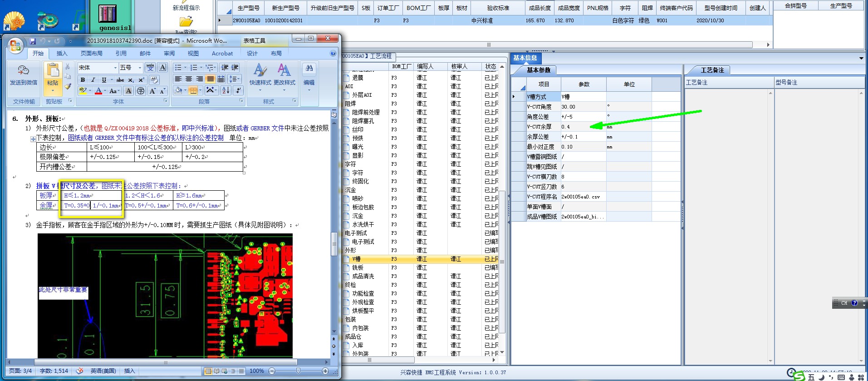Open the Office button menu in Word
Viewport: 868px width, 381px height.
click(x=15, y=45)
